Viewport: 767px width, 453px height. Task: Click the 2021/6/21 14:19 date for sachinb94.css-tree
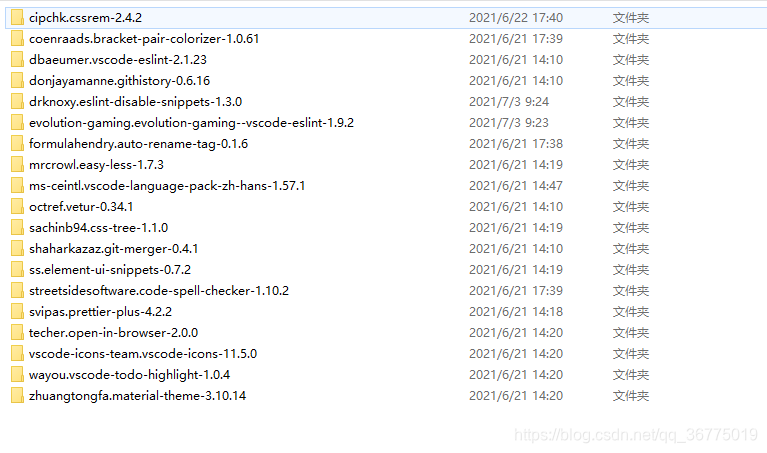(x=516, y=228)
